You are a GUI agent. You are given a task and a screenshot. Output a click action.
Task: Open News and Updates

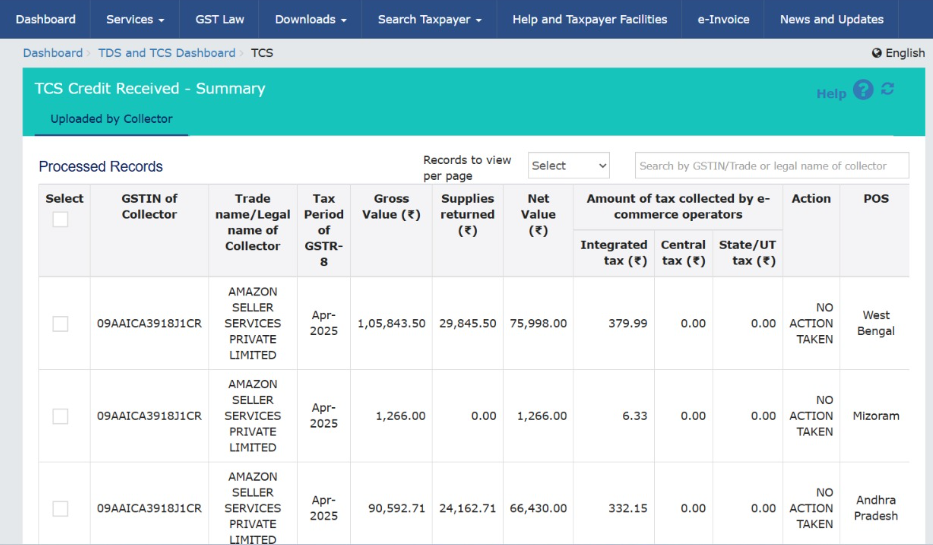pos(831,19)
